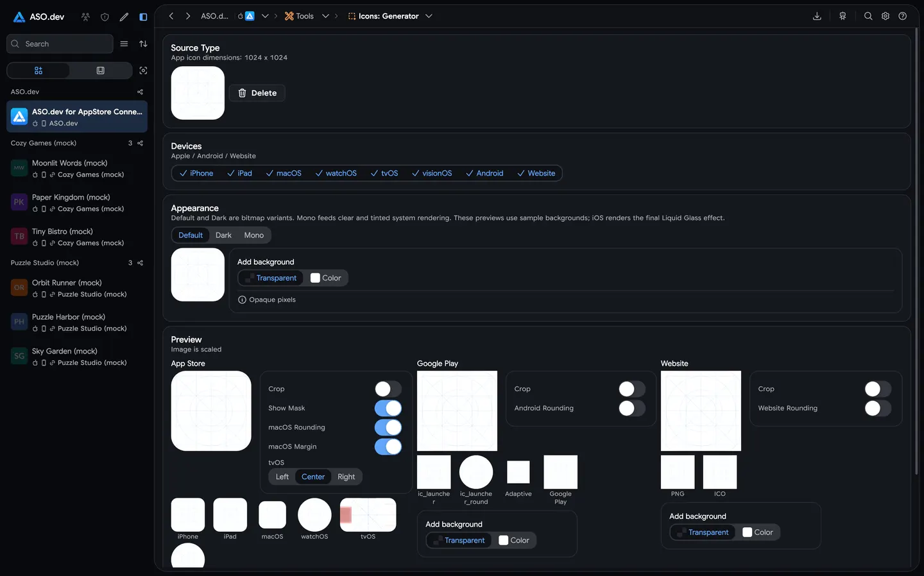Focus the sidebar Search field
This screenshot has width=924, height=576.
[60, 44]
